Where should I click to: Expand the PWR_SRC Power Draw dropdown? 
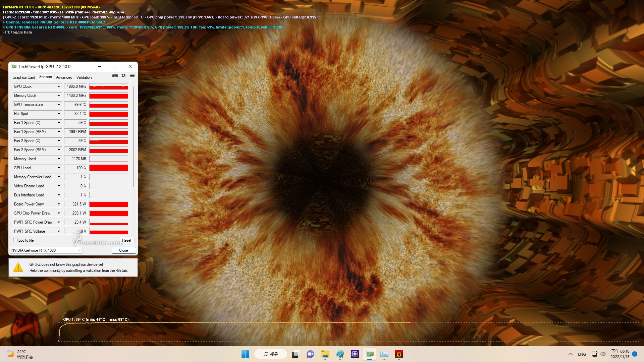coord(59,222)
